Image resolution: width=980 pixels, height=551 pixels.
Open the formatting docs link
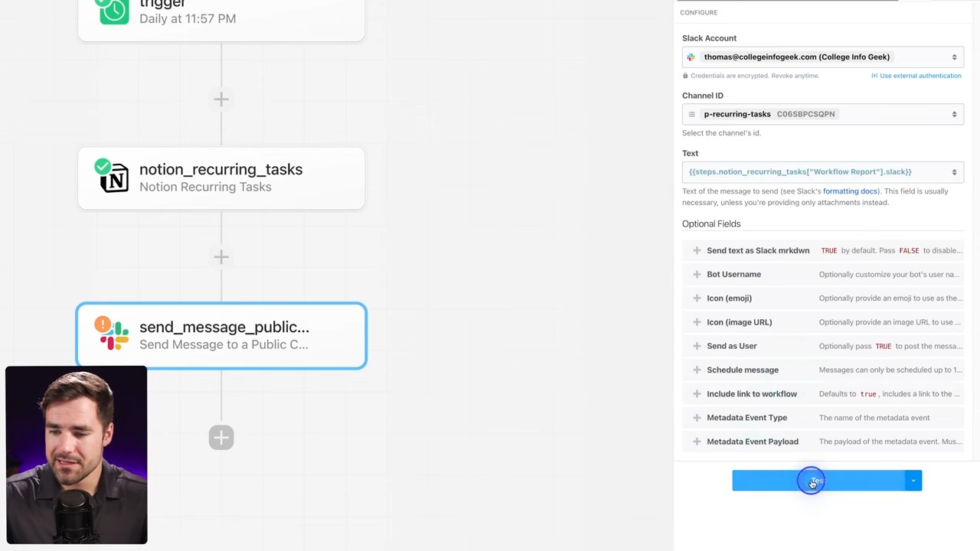click(x=850, y=191)
